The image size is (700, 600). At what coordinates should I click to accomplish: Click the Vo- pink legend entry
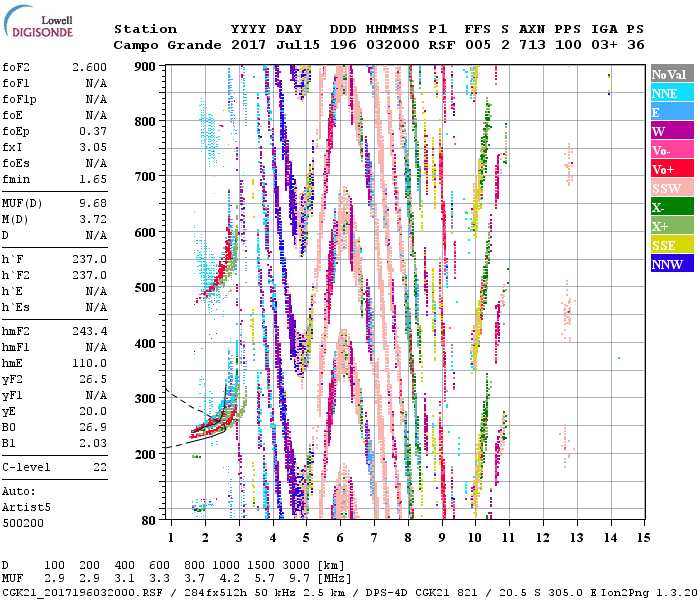pos(672,150)
